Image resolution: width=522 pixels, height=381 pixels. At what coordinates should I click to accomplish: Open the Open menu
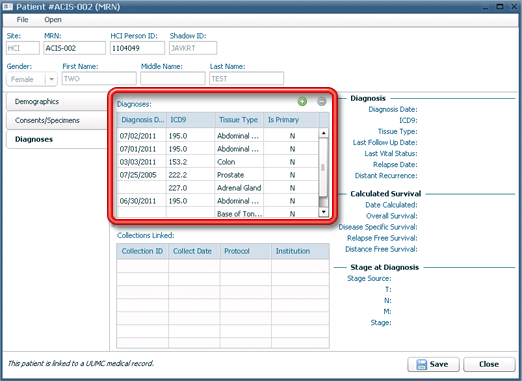[53, 20]
